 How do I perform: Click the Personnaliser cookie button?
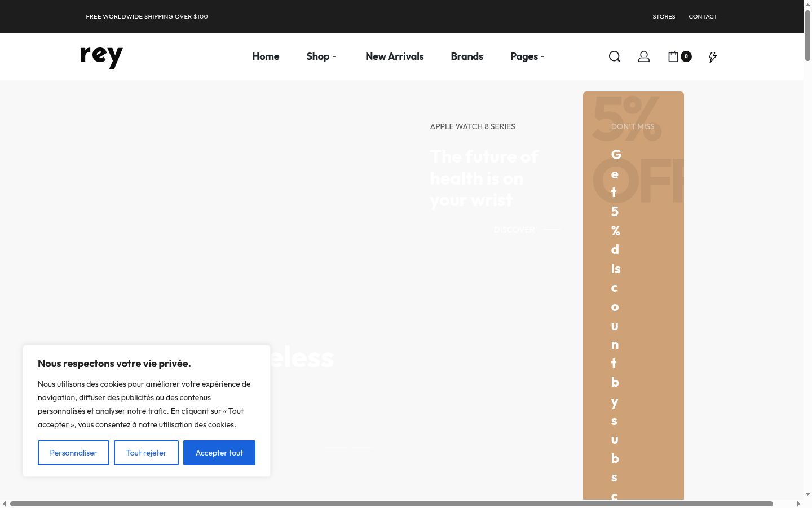pyautogui.click(x=73, y=453)
